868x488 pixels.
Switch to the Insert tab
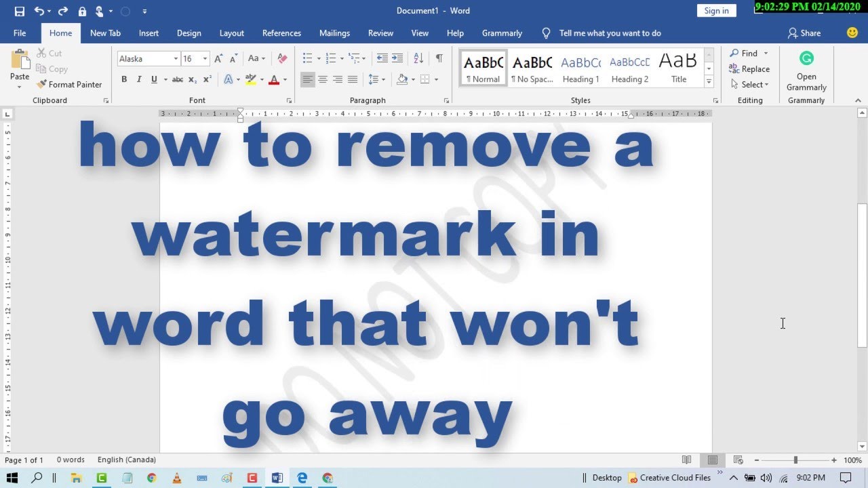click(x=149, y=33)
